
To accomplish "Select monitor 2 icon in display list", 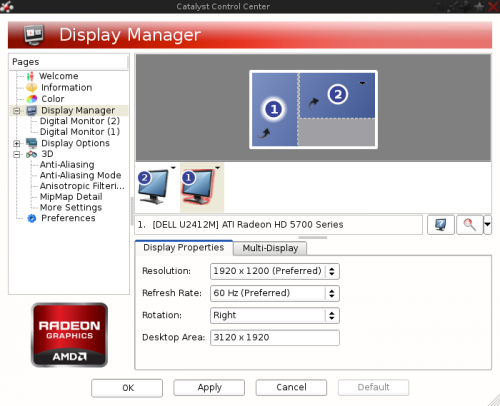I will tap(154, 187).
